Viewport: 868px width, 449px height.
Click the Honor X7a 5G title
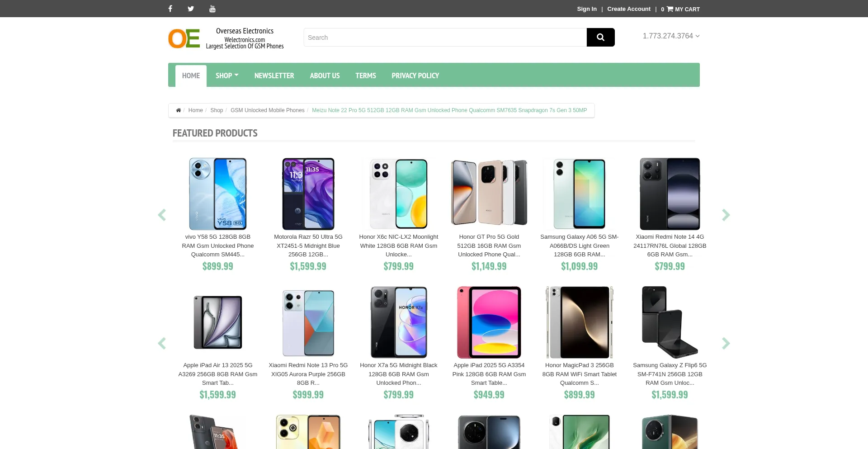tap(399, 374)
